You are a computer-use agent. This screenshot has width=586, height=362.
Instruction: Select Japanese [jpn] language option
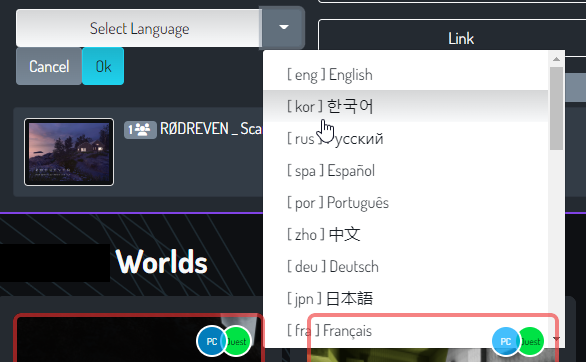[405, 298]
